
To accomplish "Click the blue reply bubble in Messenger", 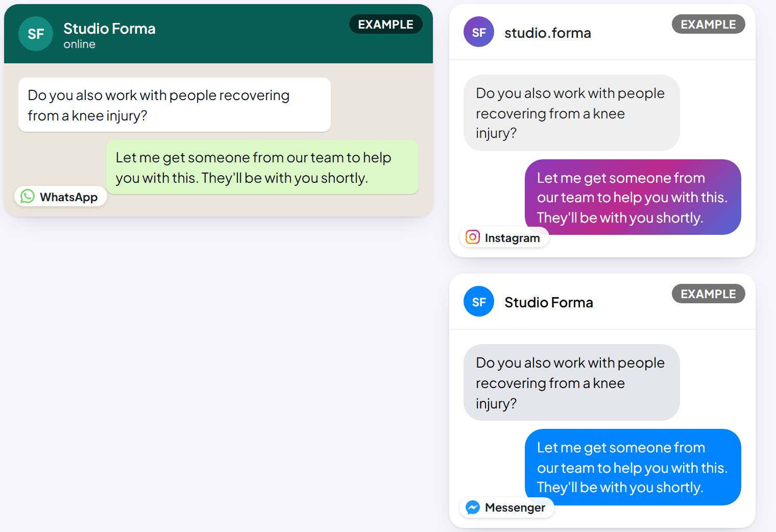I will click(633, 467).
